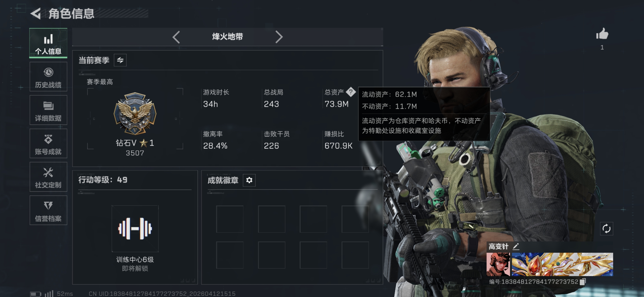The width and height of the screenshot is (644, 297).
Task: Select 详细数据 in the sidebar
Action: (48, 110)
